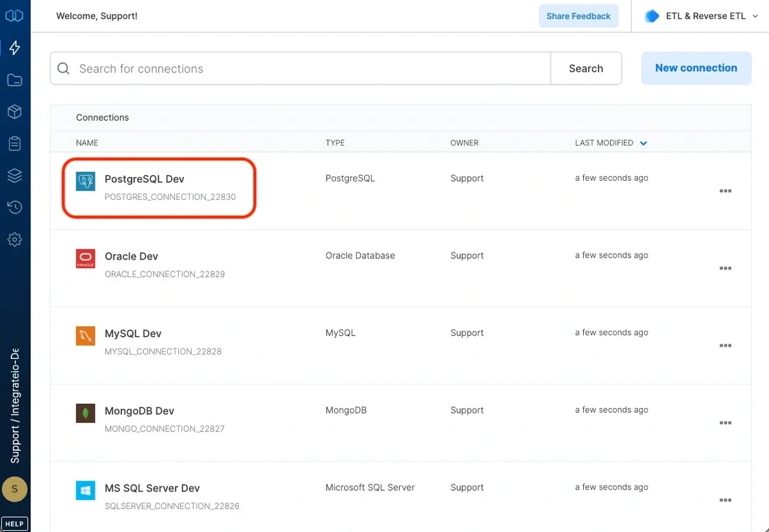Select the lightning dashboard icon in the sidebar
Viewport: 769px width, 532px height.
click(x=14, y=47)
